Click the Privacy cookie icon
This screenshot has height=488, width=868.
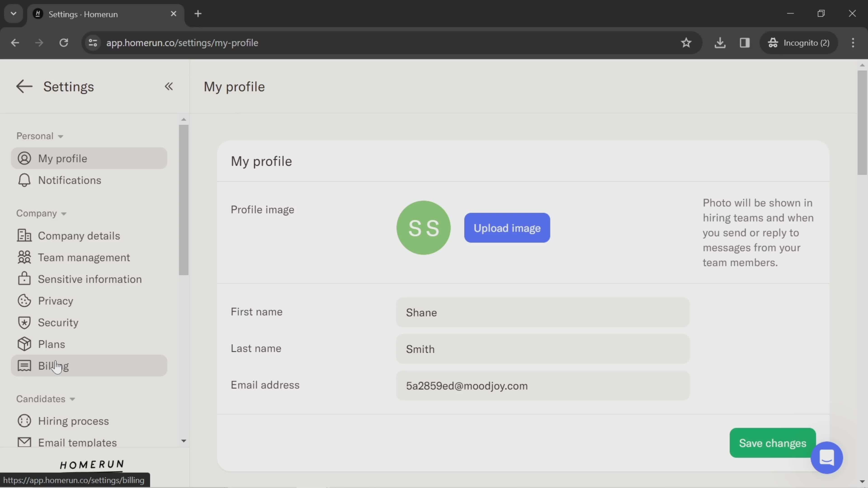click(x=24, y=301)
